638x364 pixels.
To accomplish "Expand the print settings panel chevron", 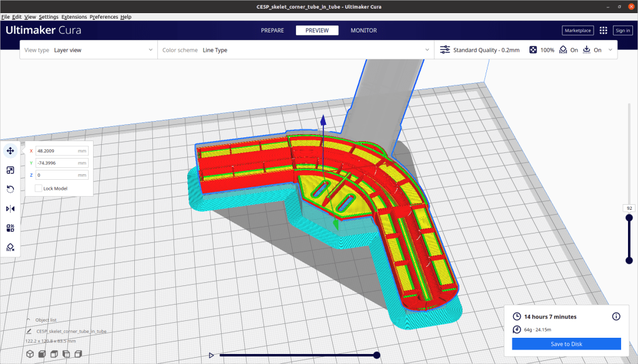I will tap(611, 50).
